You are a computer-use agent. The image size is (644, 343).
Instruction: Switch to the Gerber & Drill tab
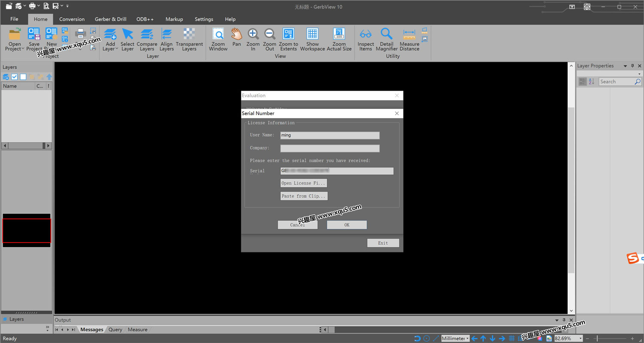point(110,19)
